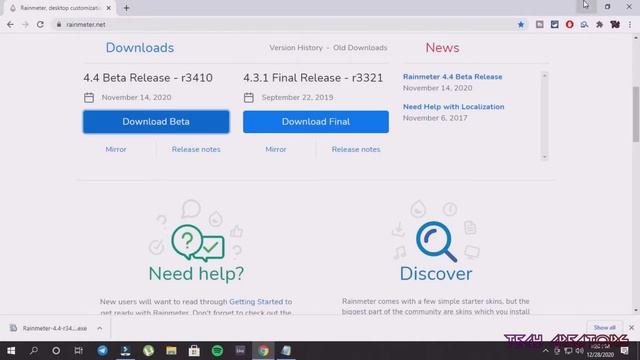
Task: Click the Download Beta button
Action: pyautogui.click(x=156, y=122)
